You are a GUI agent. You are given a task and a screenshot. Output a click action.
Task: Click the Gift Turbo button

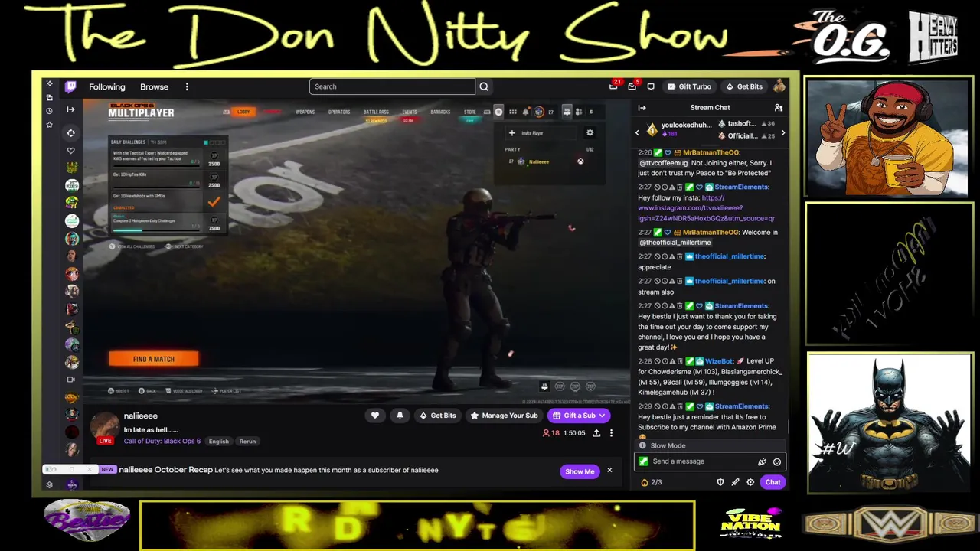(689, 86)
